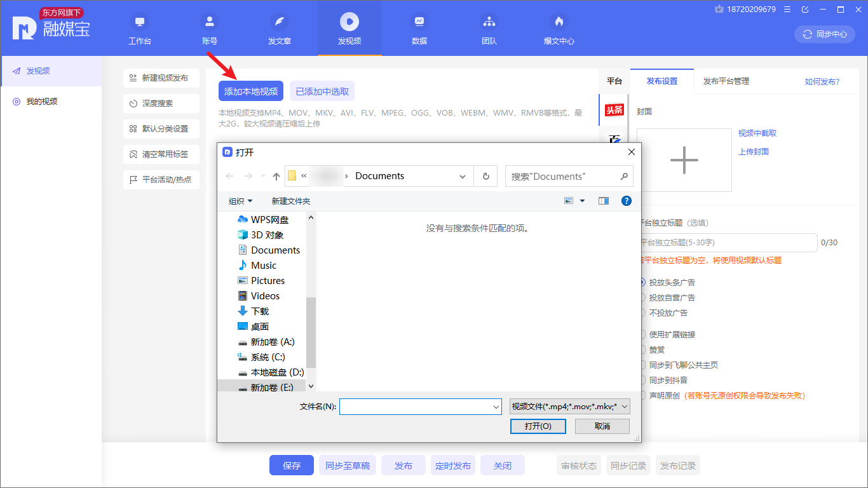Open the 发文章 article icon
The height and width of the screenshot is (488, 868).
click(x=280, y=22)
